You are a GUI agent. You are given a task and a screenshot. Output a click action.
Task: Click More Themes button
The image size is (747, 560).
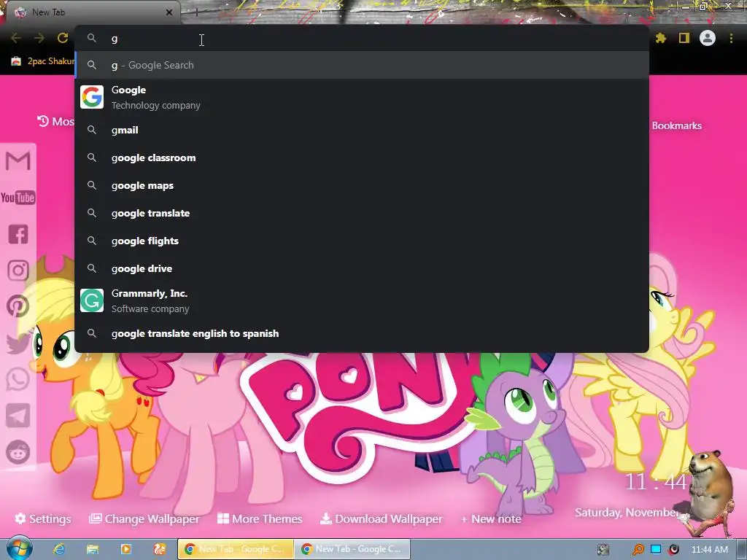pos(260,518)
